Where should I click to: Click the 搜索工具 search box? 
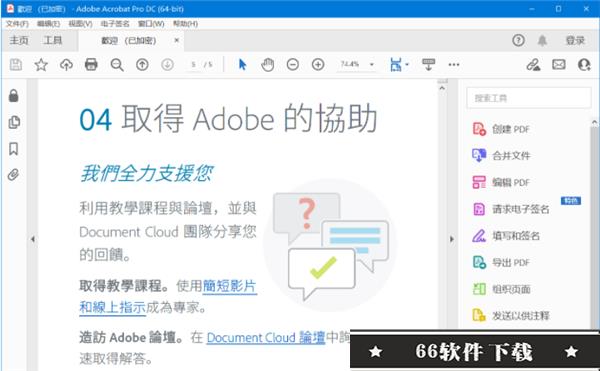pyautogui.click(x=529, y=98)
